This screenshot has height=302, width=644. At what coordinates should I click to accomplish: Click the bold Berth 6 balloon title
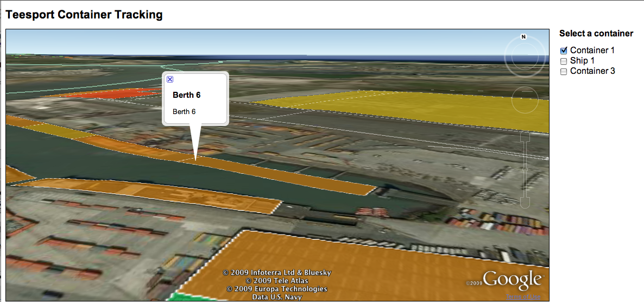(x=187, y=95)
